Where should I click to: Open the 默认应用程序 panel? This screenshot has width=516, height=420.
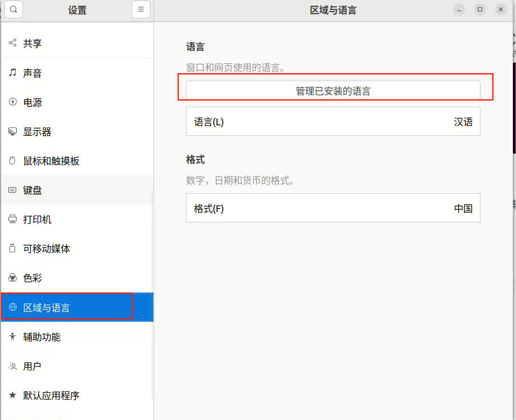[x=77, y=395]
